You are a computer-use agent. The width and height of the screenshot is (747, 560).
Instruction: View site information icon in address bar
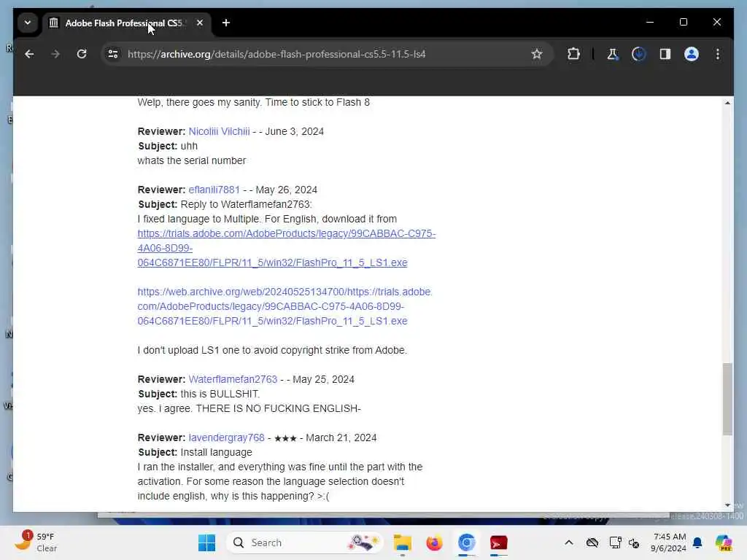tap(113, 54)
